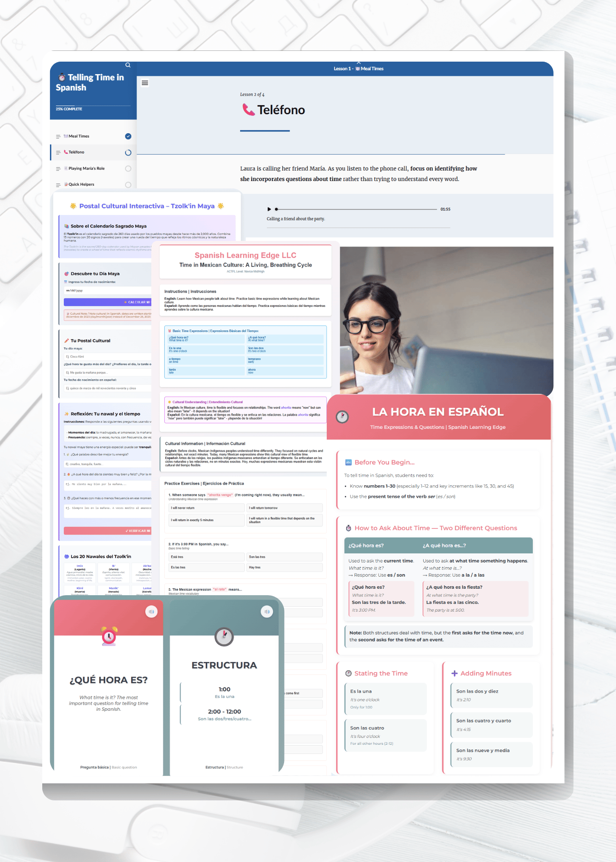Click clock icon beside La Hora en Español

[x=342, y=417]
